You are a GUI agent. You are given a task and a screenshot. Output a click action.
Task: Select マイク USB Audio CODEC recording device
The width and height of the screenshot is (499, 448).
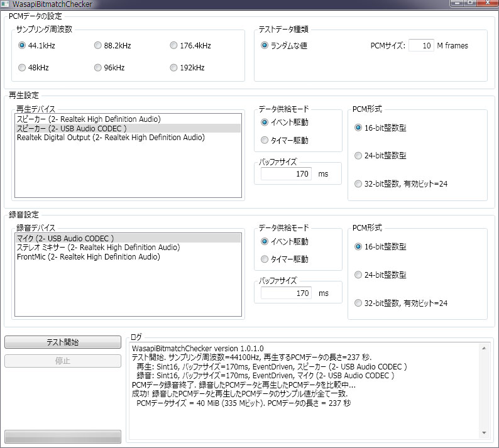coord(128,238)
